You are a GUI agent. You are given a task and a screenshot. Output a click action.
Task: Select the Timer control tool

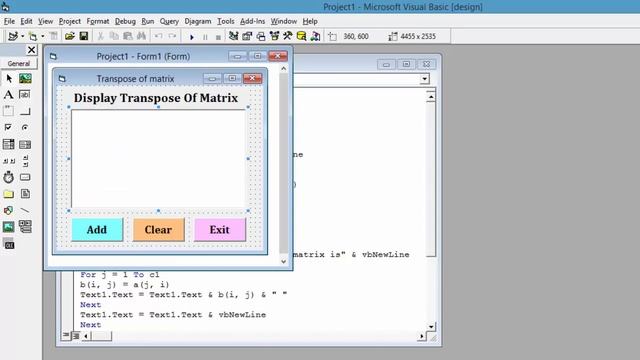point(9,177)
